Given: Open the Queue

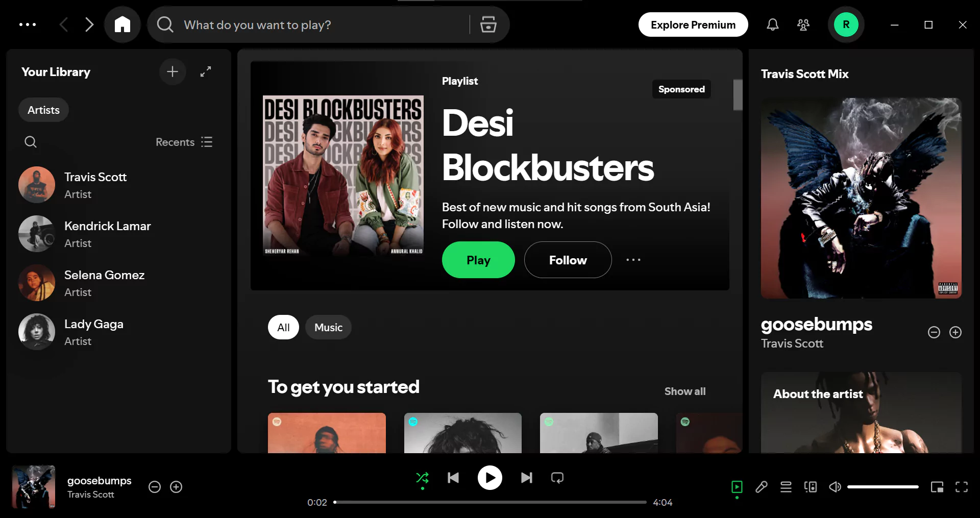Looking at the screenshot, I should tap(786, 487).
